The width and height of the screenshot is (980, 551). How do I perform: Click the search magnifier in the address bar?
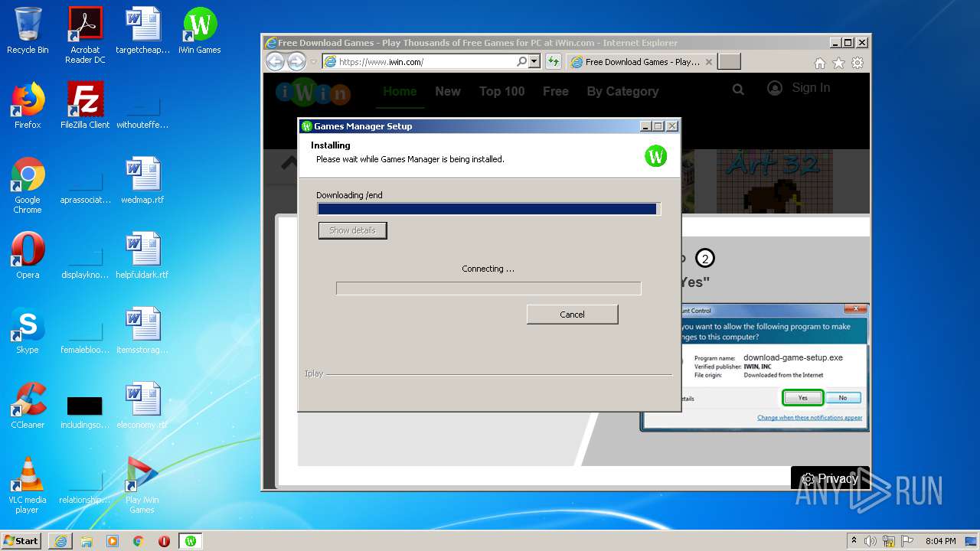(x=522, y=62)
